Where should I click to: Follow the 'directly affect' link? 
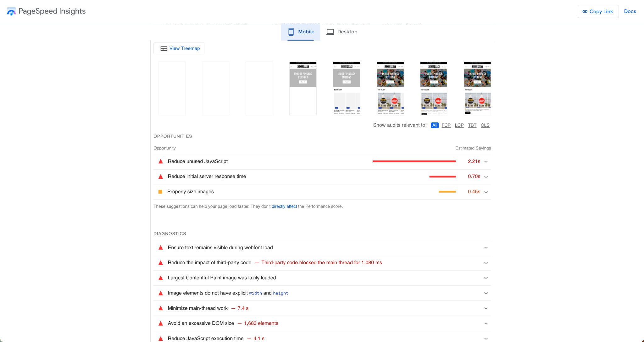coord(284,206)
